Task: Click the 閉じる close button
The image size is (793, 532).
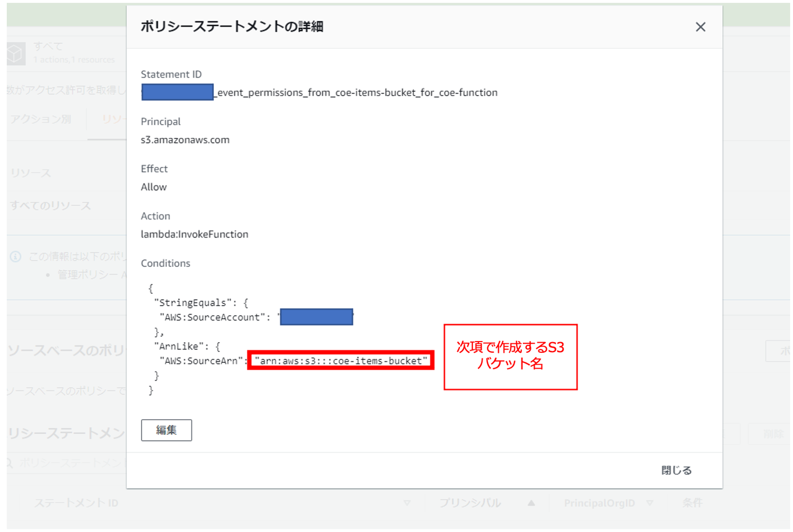Action: coord(676,470)
